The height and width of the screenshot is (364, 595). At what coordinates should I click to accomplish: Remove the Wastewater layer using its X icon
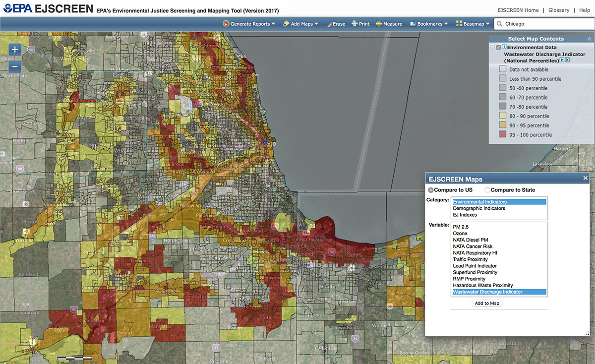point(567,60)
